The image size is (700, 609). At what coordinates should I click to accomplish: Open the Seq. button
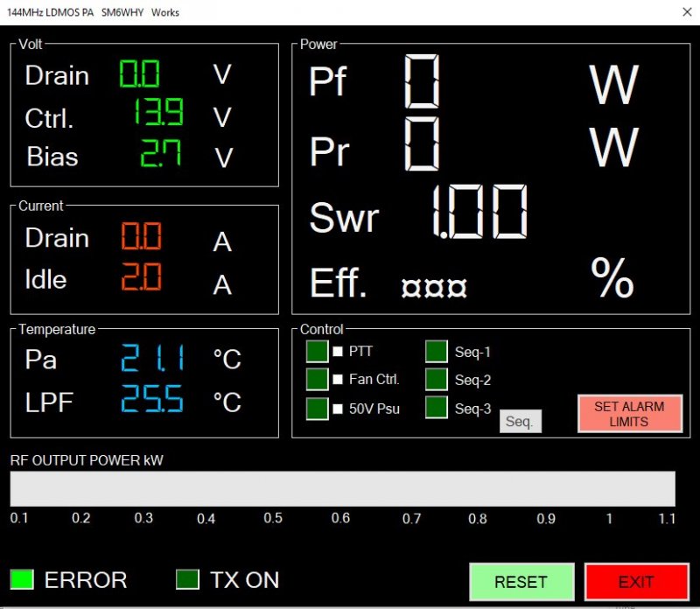(520, 421)
